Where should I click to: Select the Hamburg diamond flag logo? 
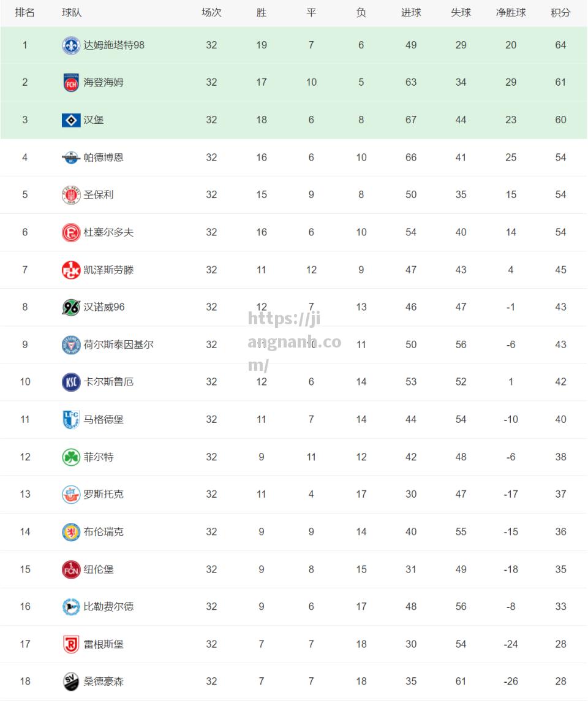click(x=70, y=120)
